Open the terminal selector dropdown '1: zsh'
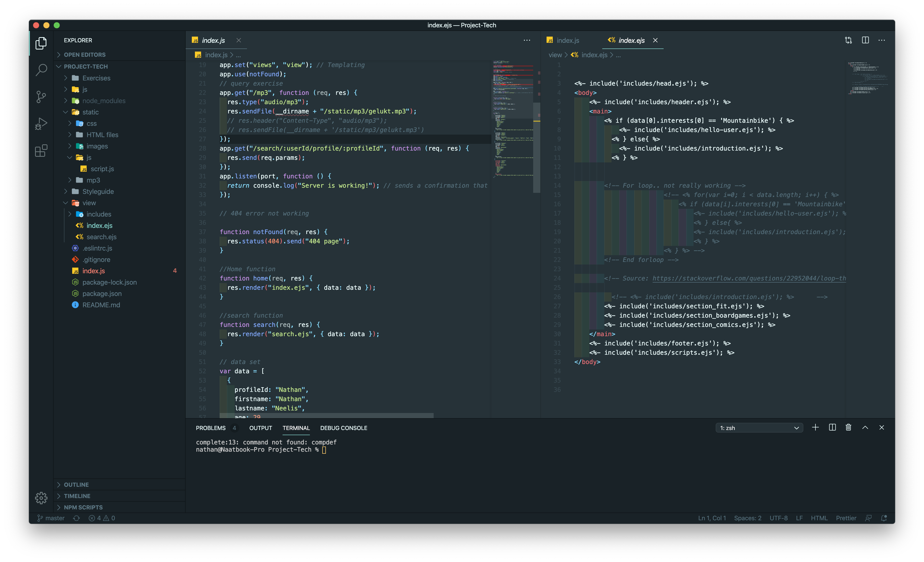This screenshot has height=562, width=924. click(x=759, y=428)
